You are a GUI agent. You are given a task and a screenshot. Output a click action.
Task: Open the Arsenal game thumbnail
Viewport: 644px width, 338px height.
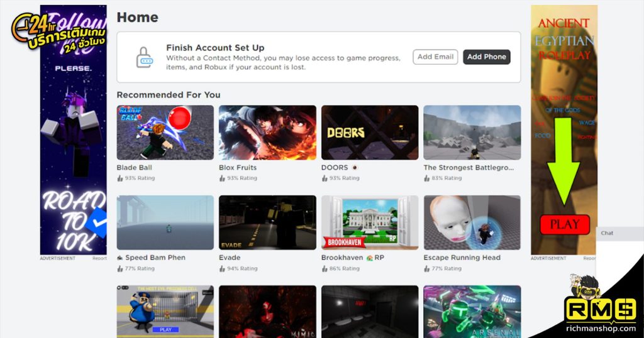[x=472, y=312]
